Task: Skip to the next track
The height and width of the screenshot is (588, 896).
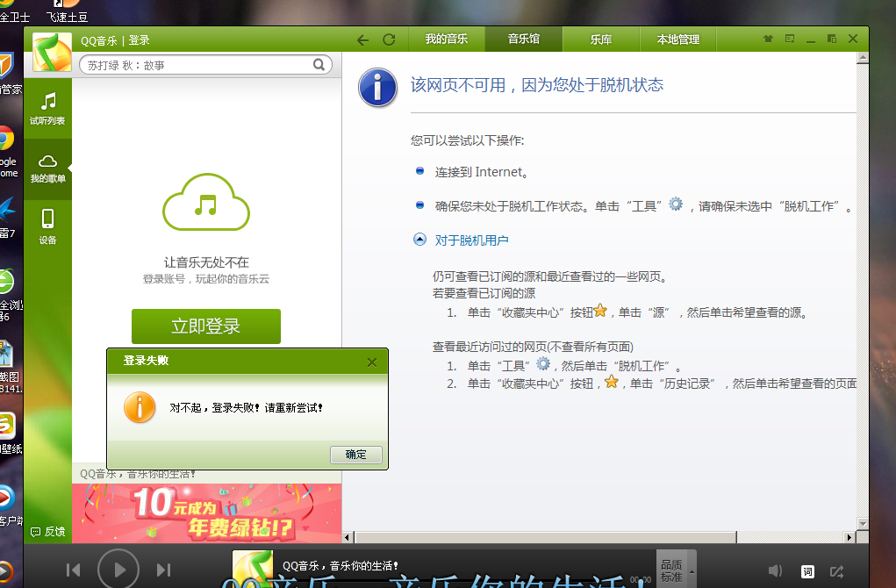Action: point(163,570)
